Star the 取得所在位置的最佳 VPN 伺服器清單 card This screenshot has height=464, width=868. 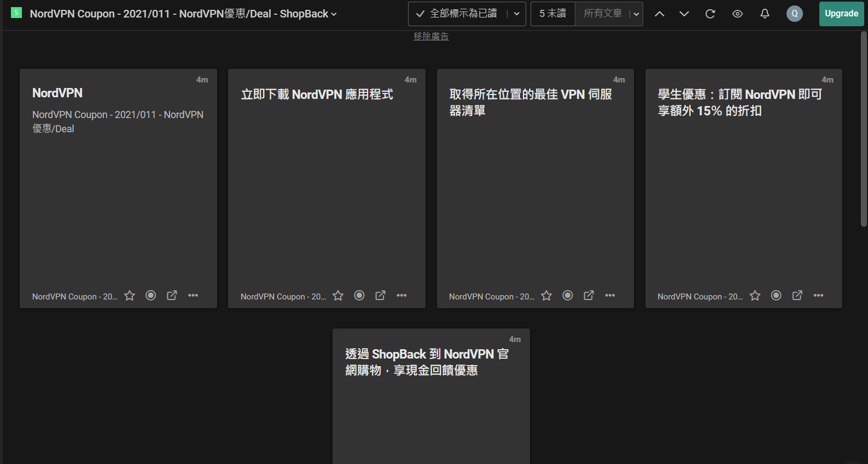tap(546, 296)
